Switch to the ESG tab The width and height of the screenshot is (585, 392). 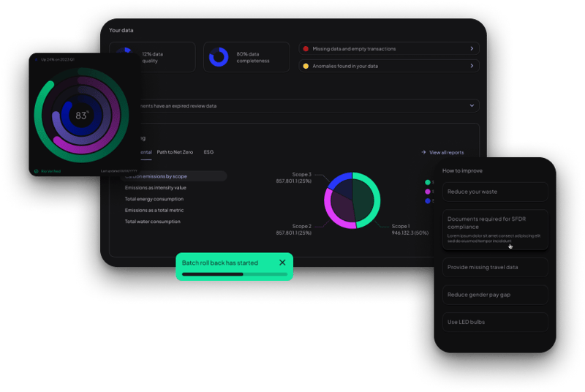tap(208, 152)
